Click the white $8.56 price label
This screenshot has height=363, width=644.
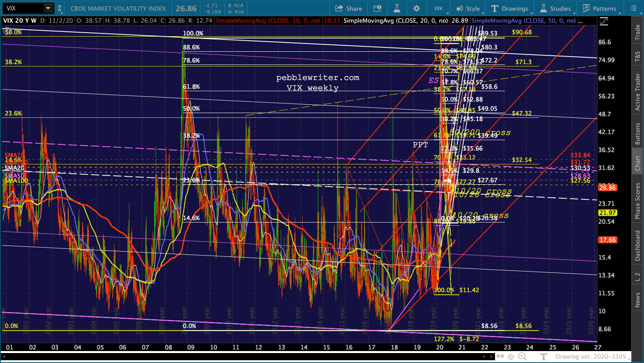[489, 326]
